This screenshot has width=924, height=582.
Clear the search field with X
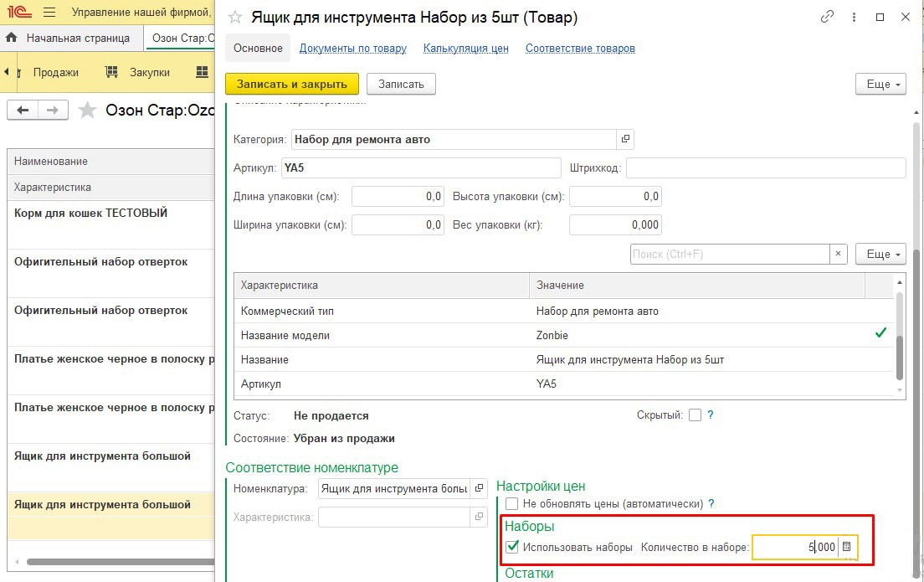(838, 254)
